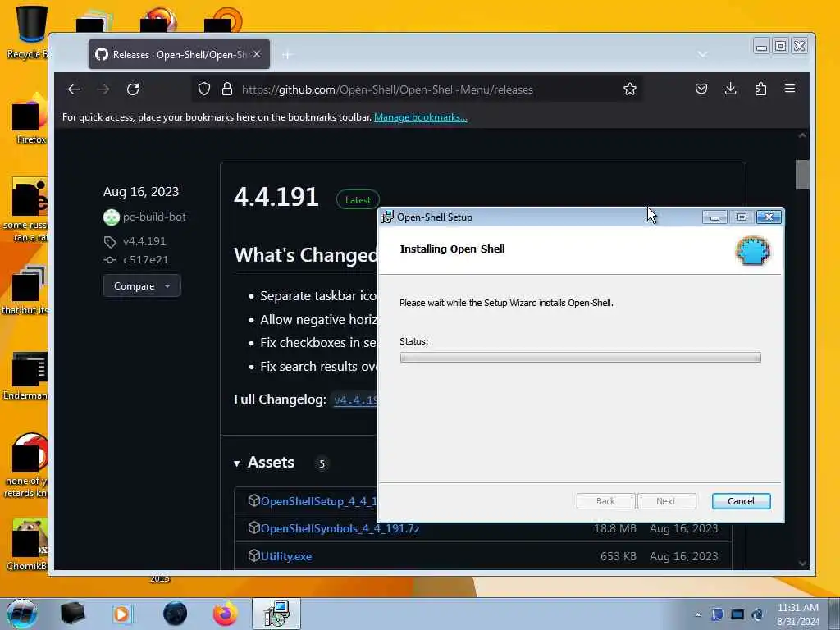Click the disabled Next button in Setup
This screenshot has width=840, height=630.
(x=666, y=501)
